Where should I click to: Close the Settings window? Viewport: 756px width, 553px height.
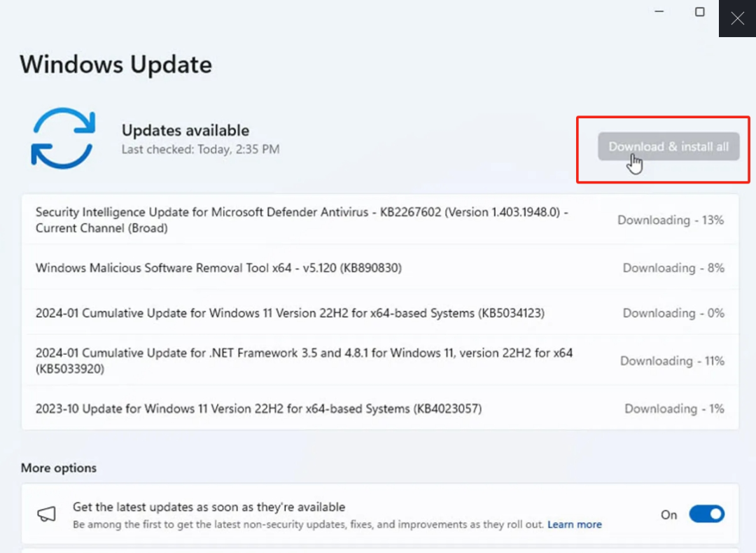coord(737,18)
